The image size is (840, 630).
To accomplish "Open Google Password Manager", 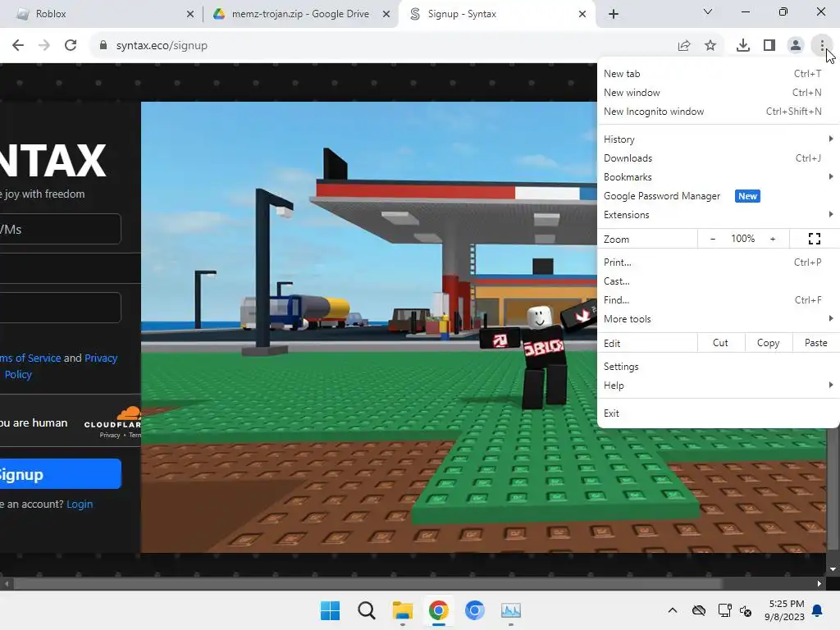I will tap(718, 196).
